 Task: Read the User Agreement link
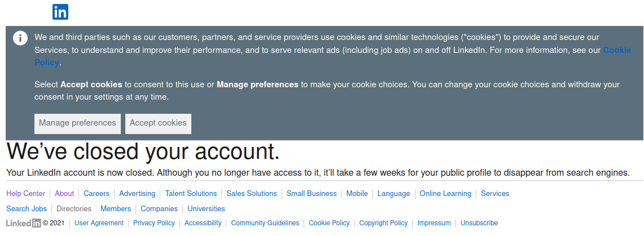[x=99, y=223]
